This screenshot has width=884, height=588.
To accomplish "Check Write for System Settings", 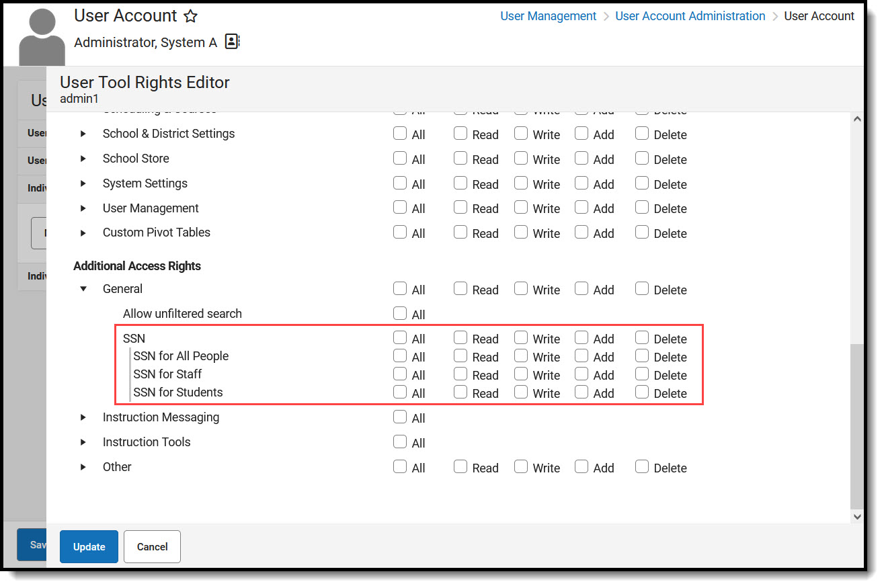I will tap(521, 183).
